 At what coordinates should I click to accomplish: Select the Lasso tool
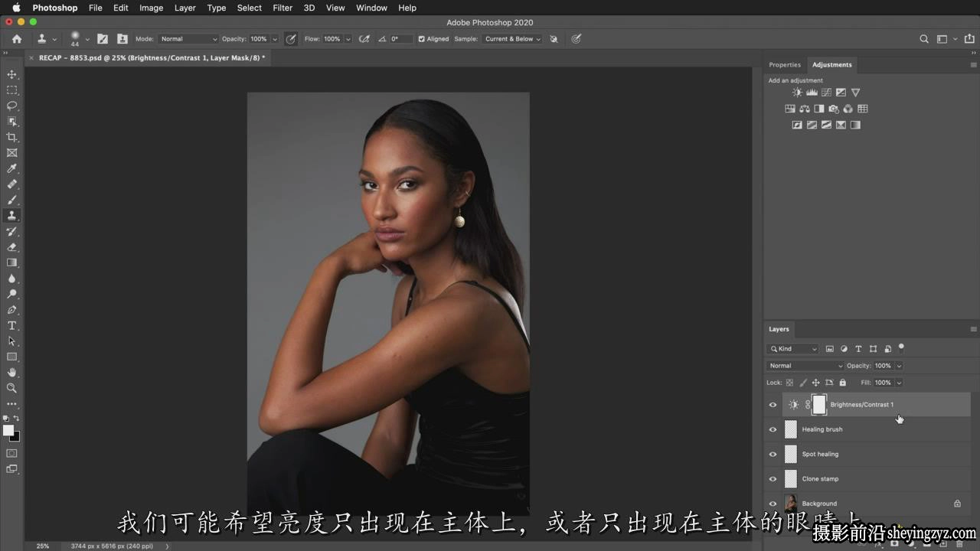[x=11, y=106]
